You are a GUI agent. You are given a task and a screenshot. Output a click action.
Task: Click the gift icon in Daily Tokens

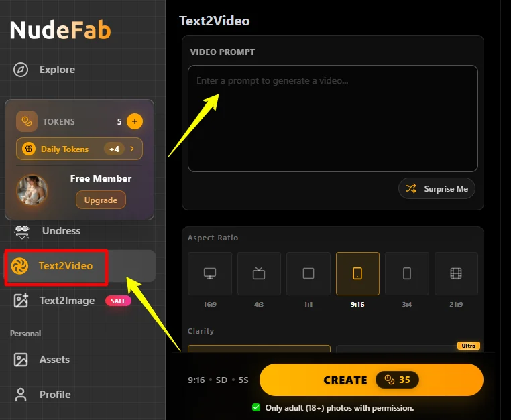[x=29, y=149]
